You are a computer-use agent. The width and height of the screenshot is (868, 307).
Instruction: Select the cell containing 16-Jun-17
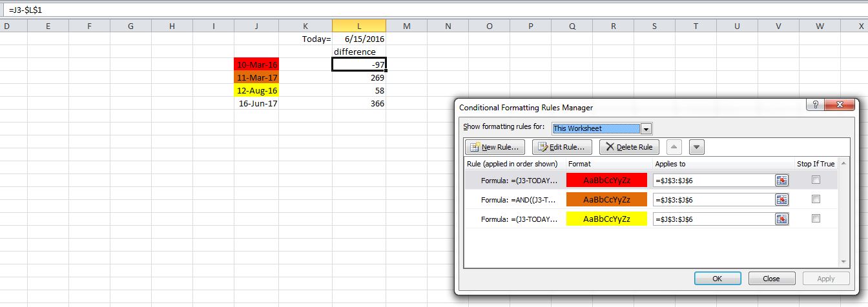pyautogui.click(x=257, y=103)
